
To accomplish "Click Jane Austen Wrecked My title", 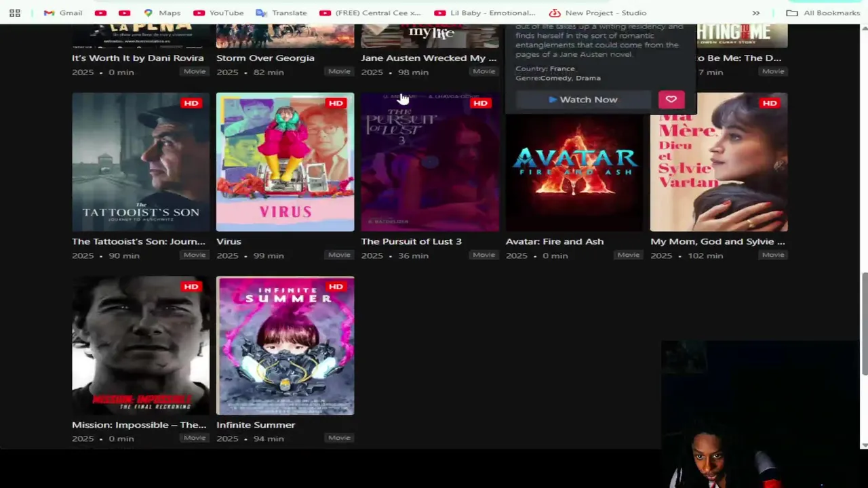I will pyautogui.click(x=429, y=58).
